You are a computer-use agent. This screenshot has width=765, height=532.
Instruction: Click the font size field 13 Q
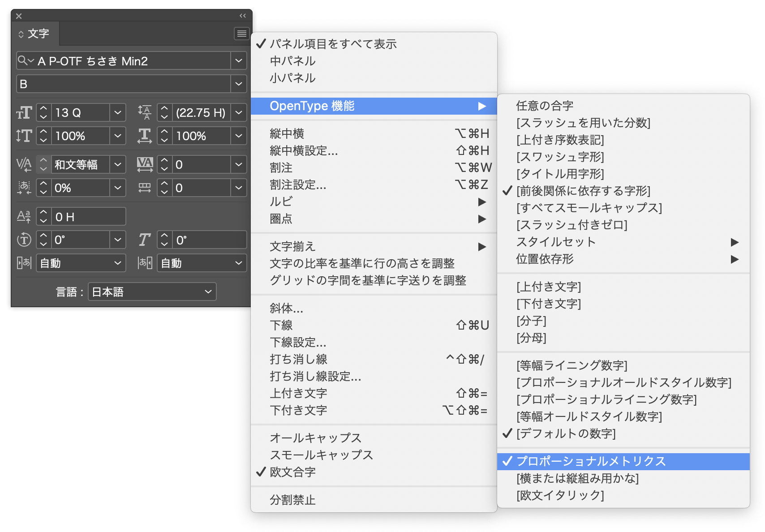(81, 113)
